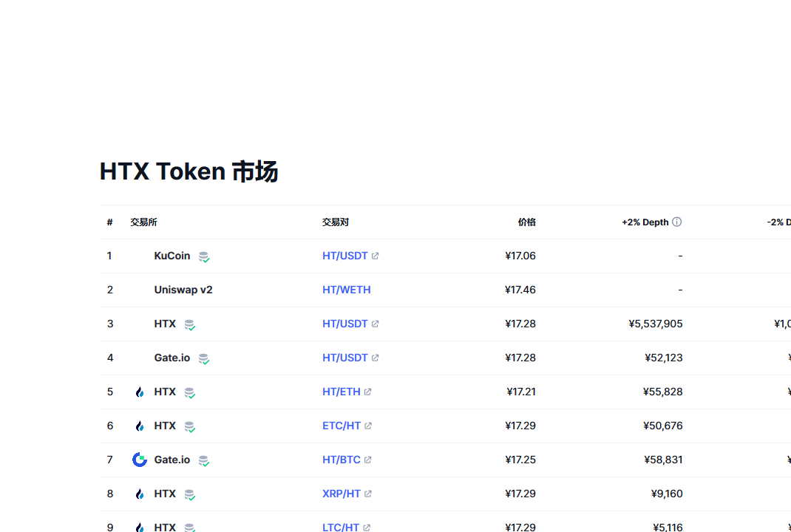791x532 pixels.
Task: Open the Uniswap v2 exchange link
Action: pyautogui.click(x=183, y=290)
